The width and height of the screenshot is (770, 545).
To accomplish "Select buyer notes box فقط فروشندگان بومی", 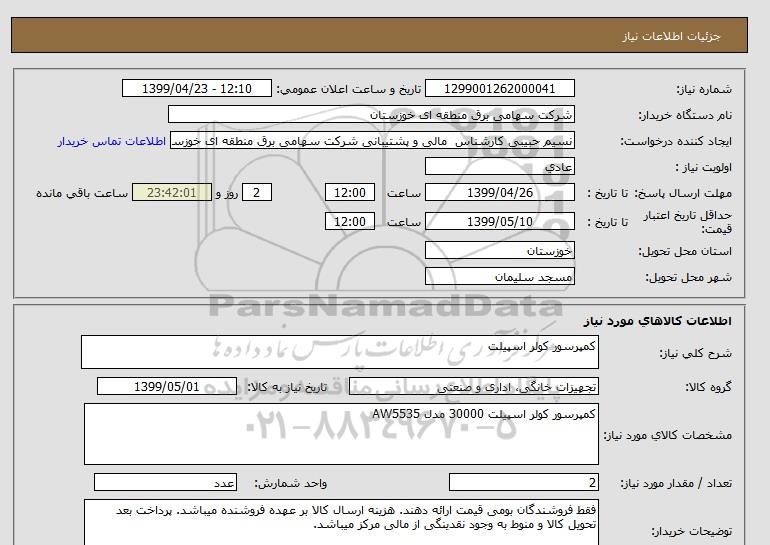I will (341, 523).
